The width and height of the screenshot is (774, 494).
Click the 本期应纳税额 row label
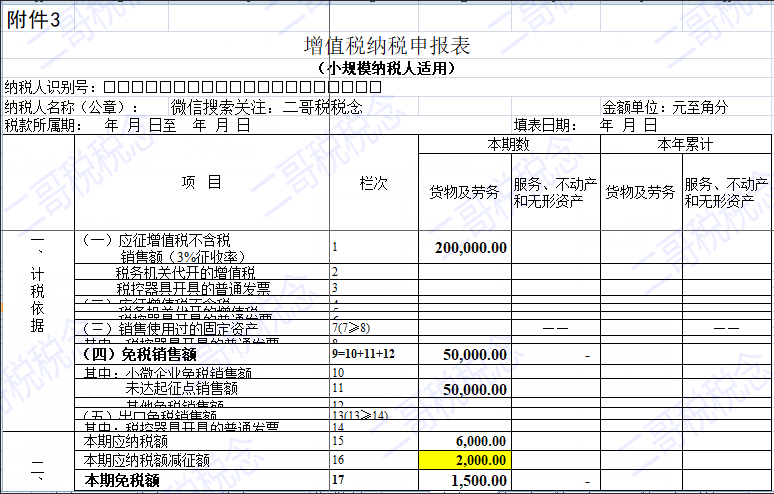[201, 441]
